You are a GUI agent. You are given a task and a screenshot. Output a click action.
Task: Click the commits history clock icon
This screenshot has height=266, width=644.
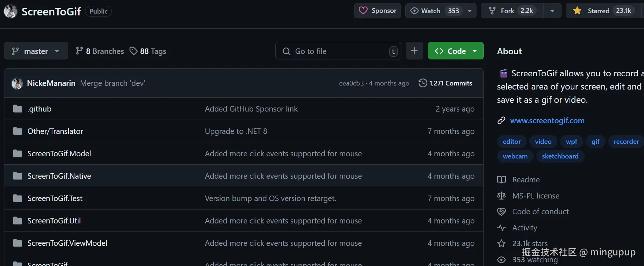point(423,83)
